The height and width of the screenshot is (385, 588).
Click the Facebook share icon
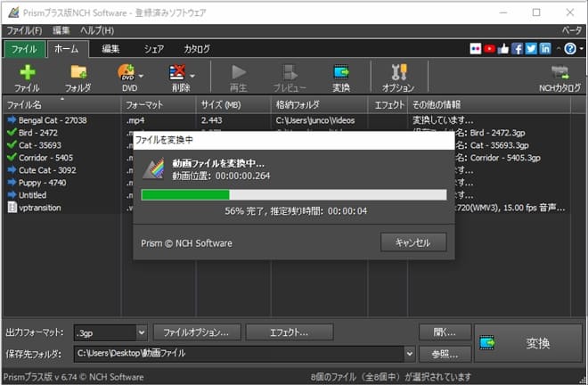(x=517, y=49)
